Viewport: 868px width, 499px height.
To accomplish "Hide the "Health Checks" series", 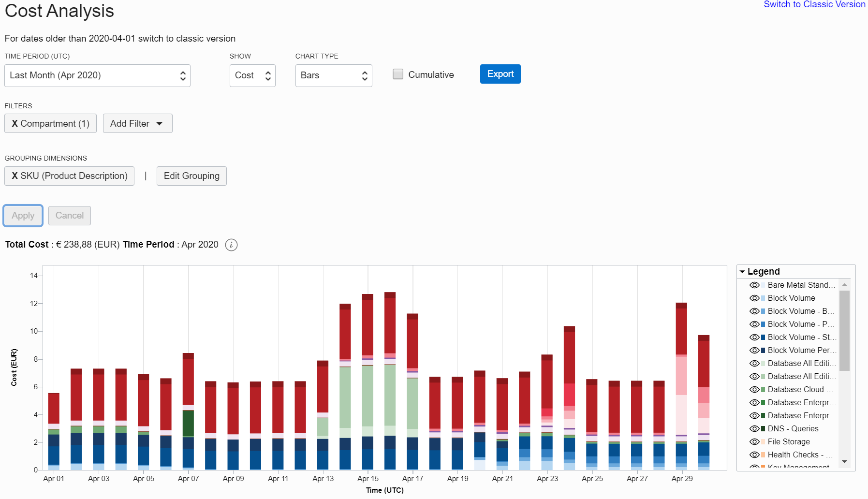I will [x=754, y=455].
